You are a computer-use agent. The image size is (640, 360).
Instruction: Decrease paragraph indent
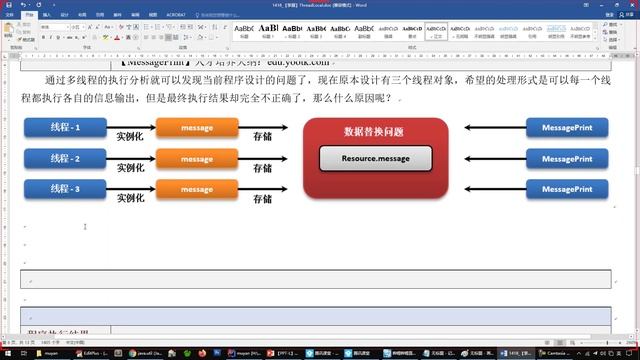pos(183,27)
